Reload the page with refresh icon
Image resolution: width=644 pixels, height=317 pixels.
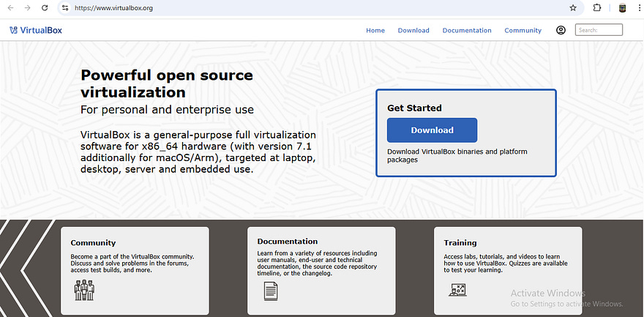(x=45, y=8)
